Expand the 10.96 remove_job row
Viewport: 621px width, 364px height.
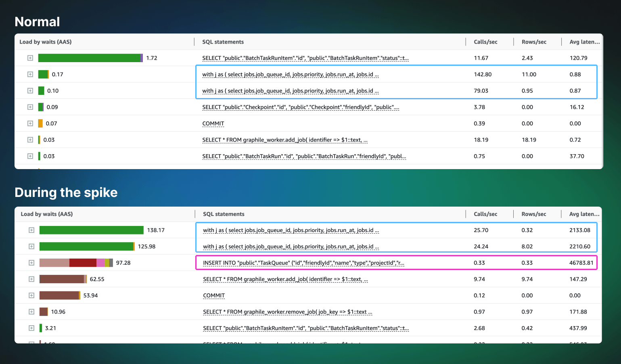[31, 312]
